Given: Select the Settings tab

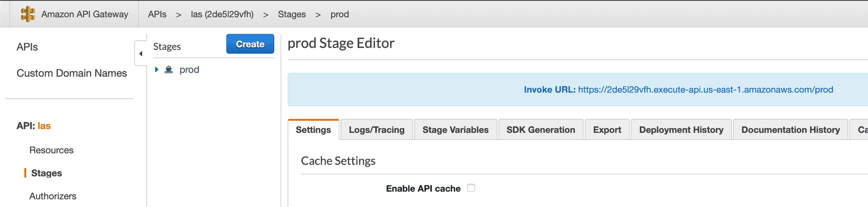Looking at the screenshot, I should click(x=313, y=130).
